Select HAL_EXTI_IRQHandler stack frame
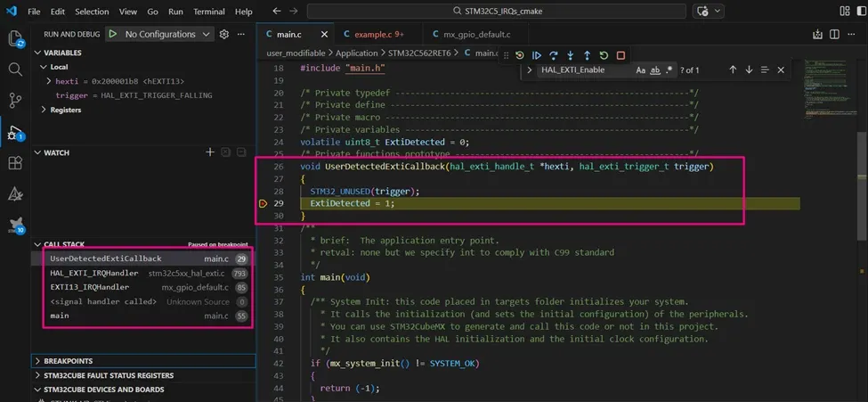This screenshot has width=868, height=402. tap(147, 274)
